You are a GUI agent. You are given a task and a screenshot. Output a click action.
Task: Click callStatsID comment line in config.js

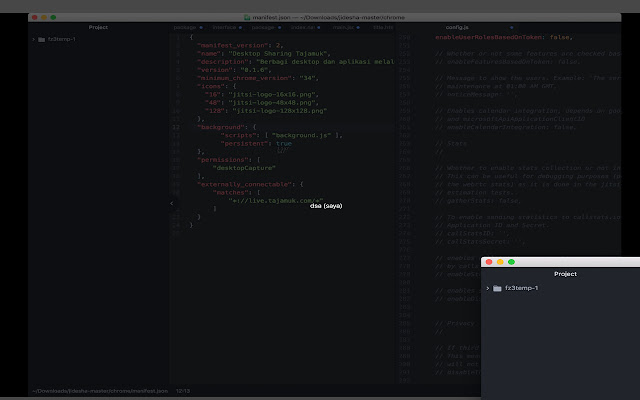click(x=471, y=233)
